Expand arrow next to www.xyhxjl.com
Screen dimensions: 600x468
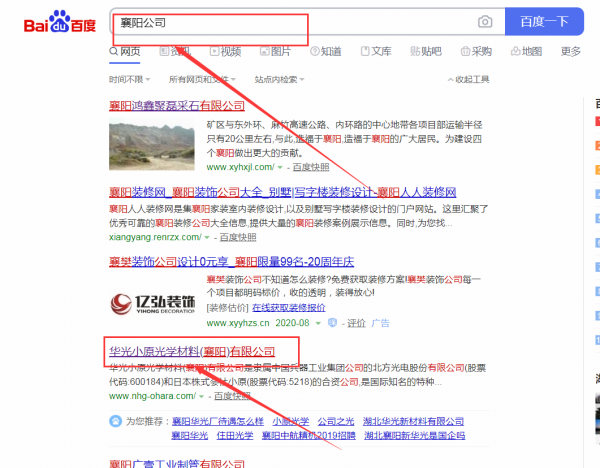[x=280, y=167]
